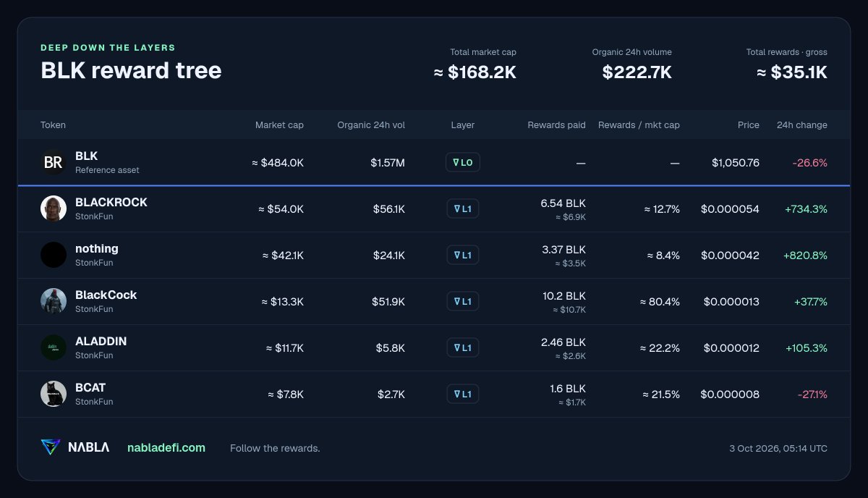
Task: Click the Organic 24h volume label
Action: tap(632, 52)
